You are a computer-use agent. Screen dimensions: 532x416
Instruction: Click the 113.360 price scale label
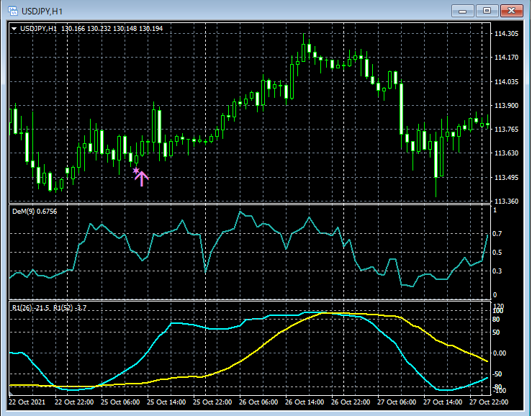point(507,202)
